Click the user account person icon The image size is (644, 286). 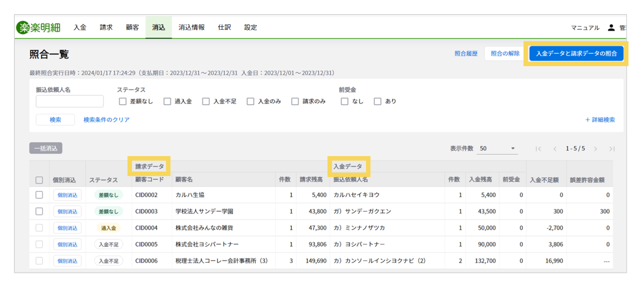(611, 27)
